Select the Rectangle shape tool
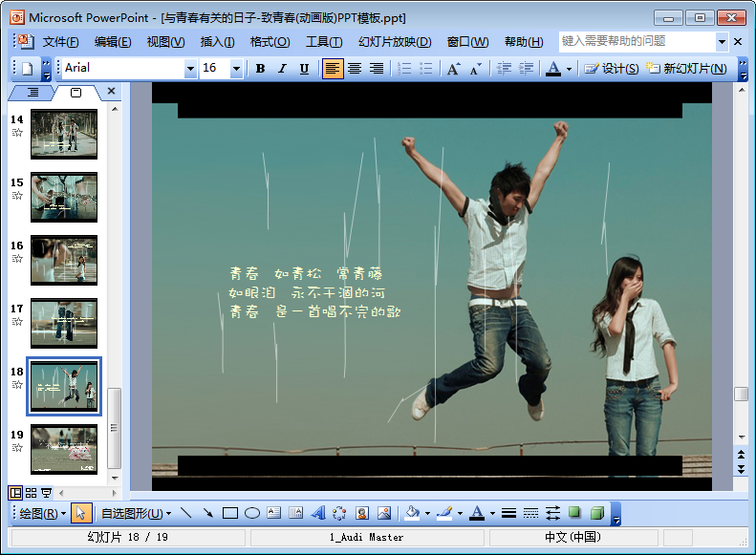This screenshot has height=555, width=756. (229, 513)
